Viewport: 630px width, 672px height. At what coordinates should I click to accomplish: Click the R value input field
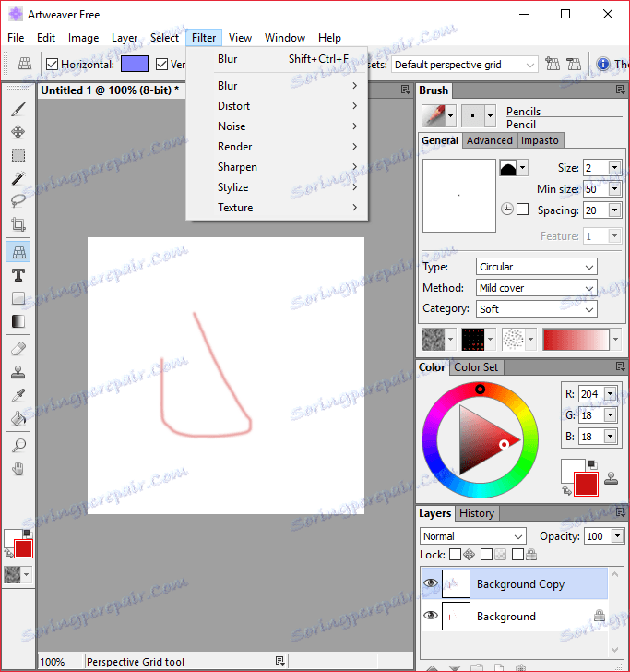coord(590,394)
